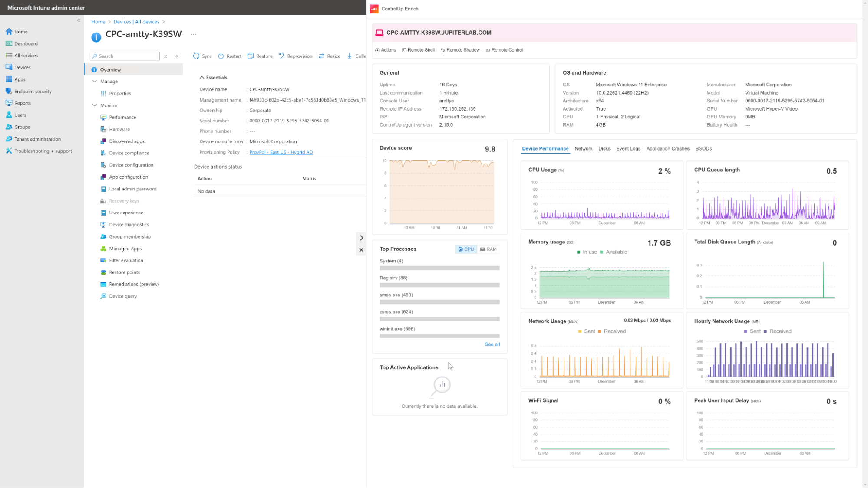Click the device menu Search field
This screenshot has height=488, width=868.
(125, 56)
